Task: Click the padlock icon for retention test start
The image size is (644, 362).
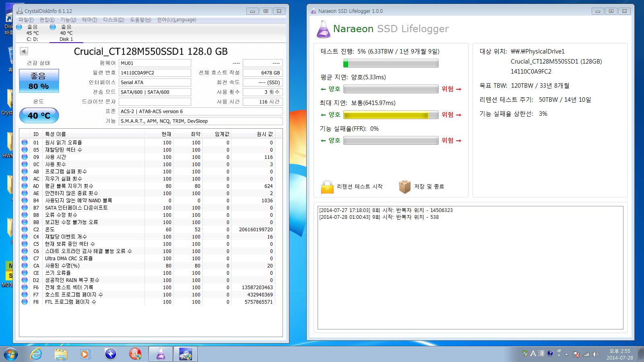Action: coord(327,187)
